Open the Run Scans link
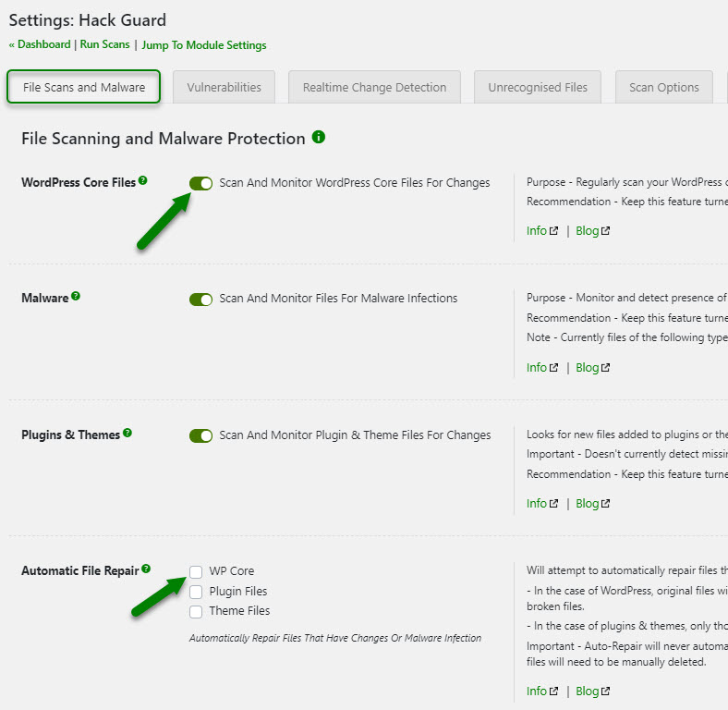Image resolution: width=728 pixels, height=710 pixels. (x=105, y=44)
